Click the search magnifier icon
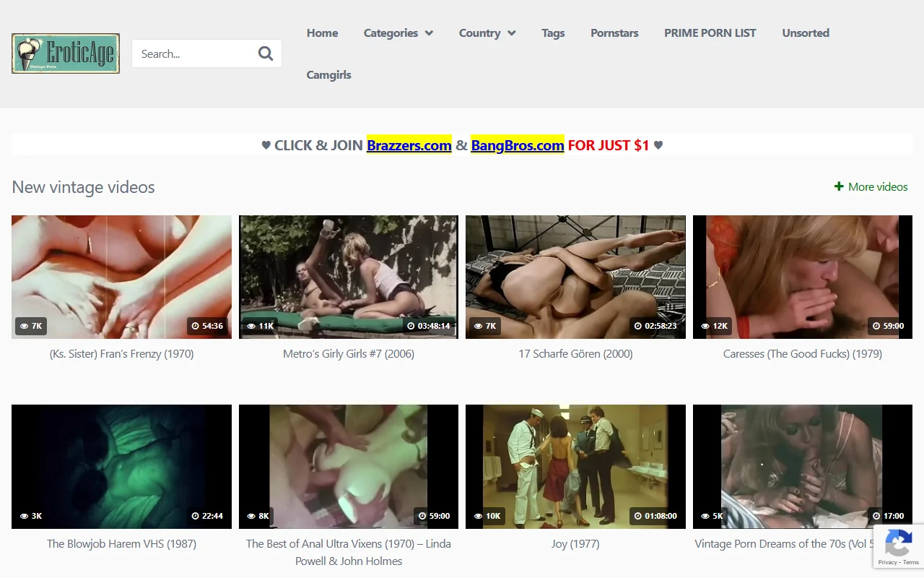Image resolution: width=924 pixels, height=578 pixels. tap(265, 53)
